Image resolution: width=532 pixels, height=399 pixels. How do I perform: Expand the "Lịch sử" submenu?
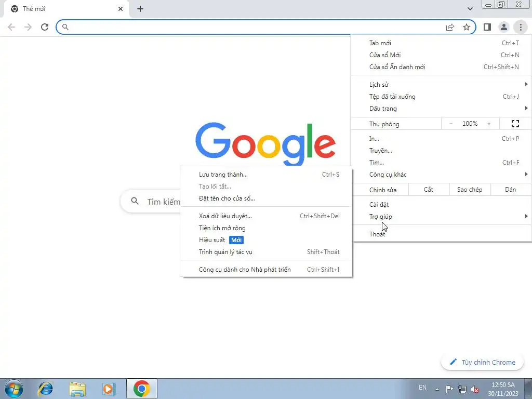tap(441, 85)
